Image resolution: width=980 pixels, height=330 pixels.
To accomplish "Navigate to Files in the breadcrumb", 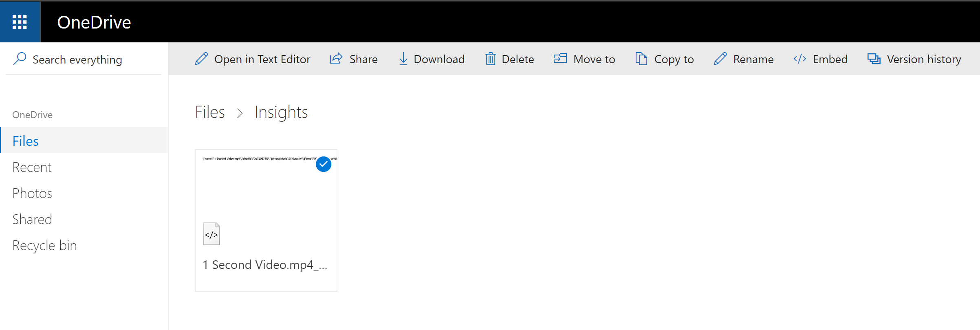I will pos(210,112).
